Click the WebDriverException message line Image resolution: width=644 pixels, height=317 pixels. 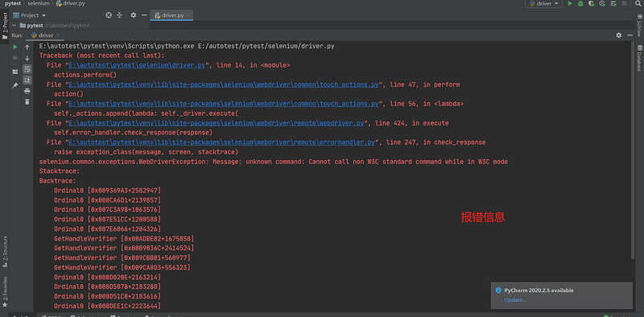(x=274, y=162)
